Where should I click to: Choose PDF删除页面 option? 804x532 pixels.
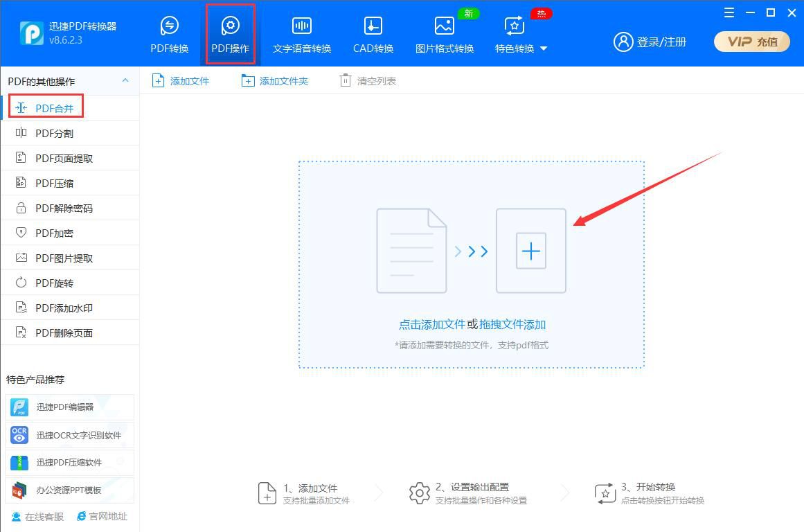(70, 333)
